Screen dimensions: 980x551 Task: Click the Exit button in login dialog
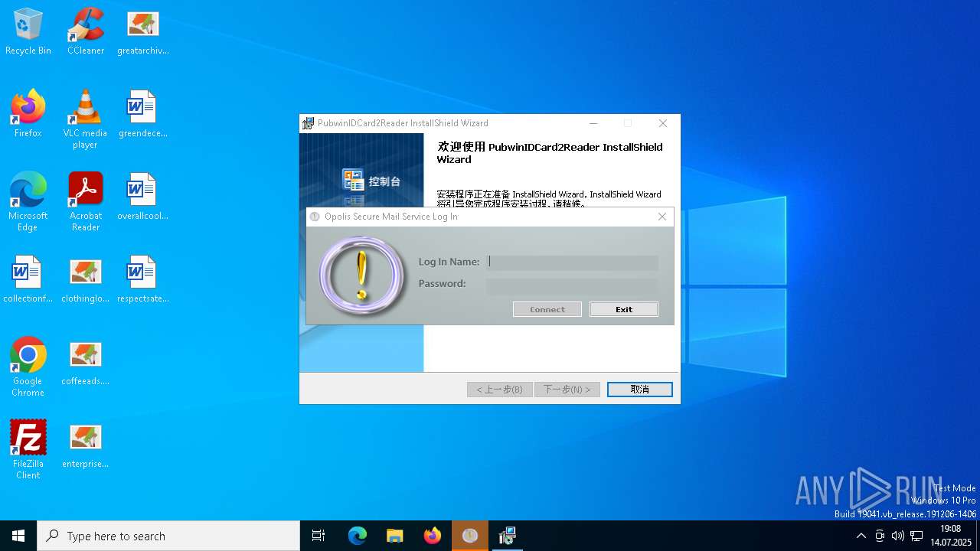(624, 309)
